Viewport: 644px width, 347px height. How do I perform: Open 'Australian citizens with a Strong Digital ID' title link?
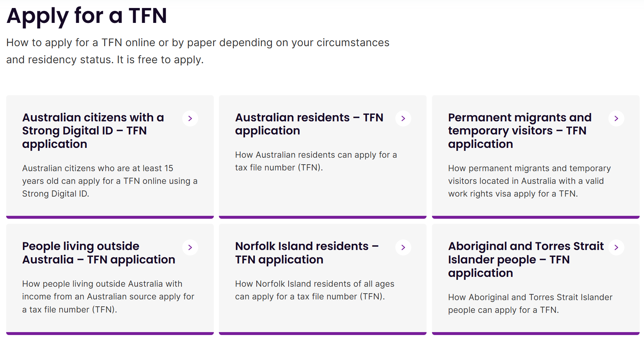93,131
